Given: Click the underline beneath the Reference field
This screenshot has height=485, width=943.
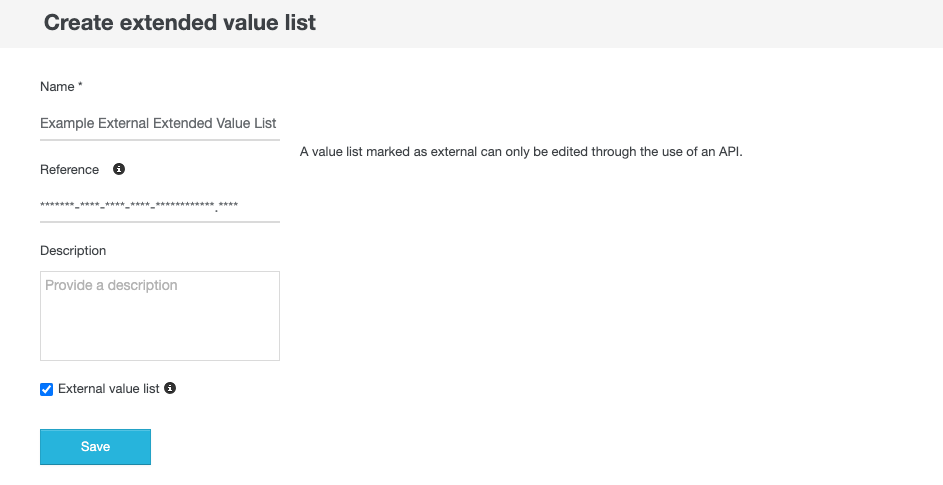Looking at the screenshot, I should click(x=159, y=221).
